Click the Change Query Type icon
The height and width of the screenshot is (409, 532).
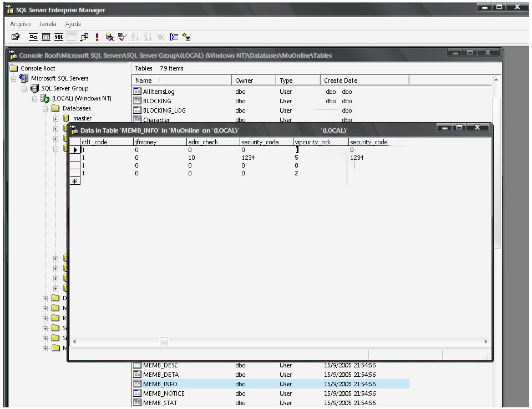pos(84,37)
